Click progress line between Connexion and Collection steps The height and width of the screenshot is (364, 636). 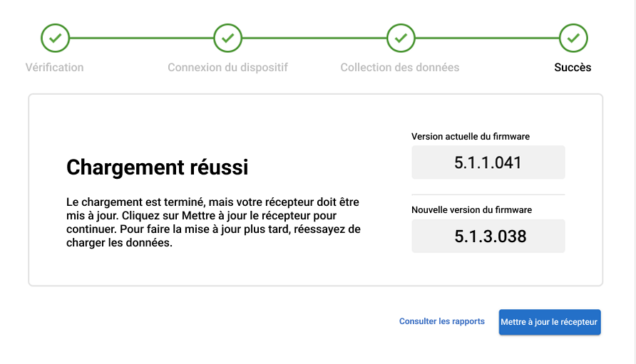tap(314, 38)
